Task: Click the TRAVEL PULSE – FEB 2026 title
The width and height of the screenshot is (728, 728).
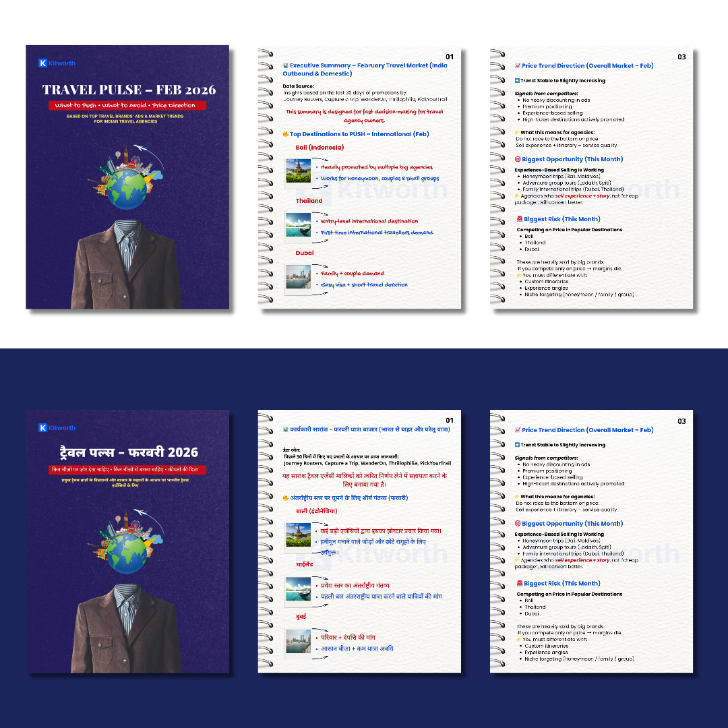Action: pos(127,90)
